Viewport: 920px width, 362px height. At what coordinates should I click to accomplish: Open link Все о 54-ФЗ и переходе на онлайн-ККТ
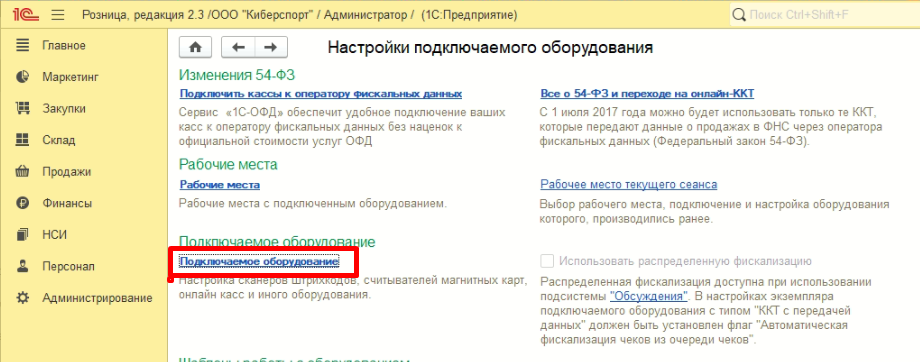pyautogui.click(x=647, y=94)
